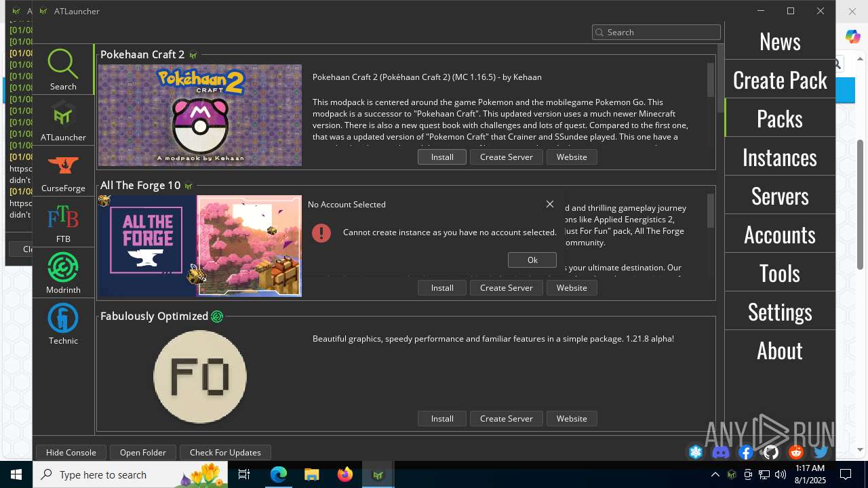Open the Facebook link icon
The height and width of the screenshot is (488, 868).
coord(746,452)
